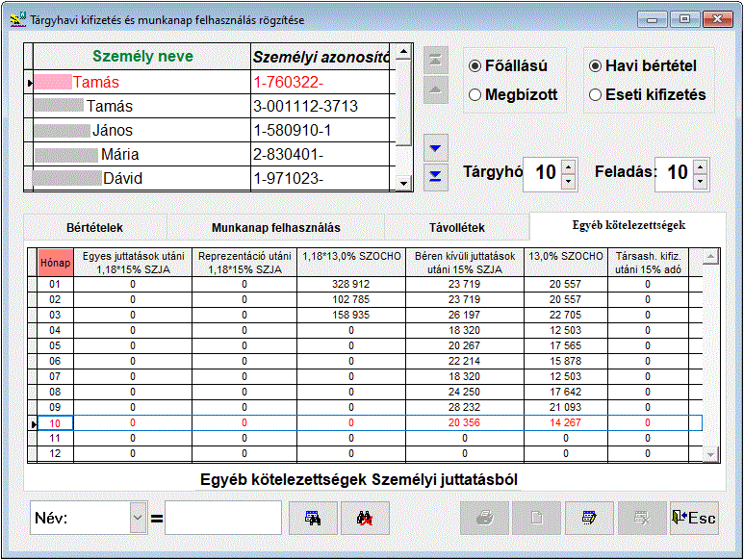744x560 pixels.
Task: Select the Főállású radio option
Action: [x=507, y=65]
